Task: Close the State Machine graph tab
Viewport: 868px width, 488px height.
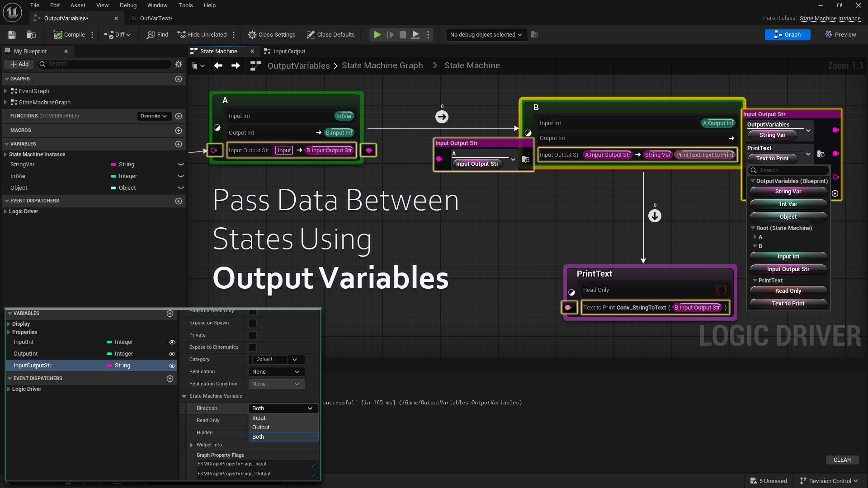Action: 252,52
